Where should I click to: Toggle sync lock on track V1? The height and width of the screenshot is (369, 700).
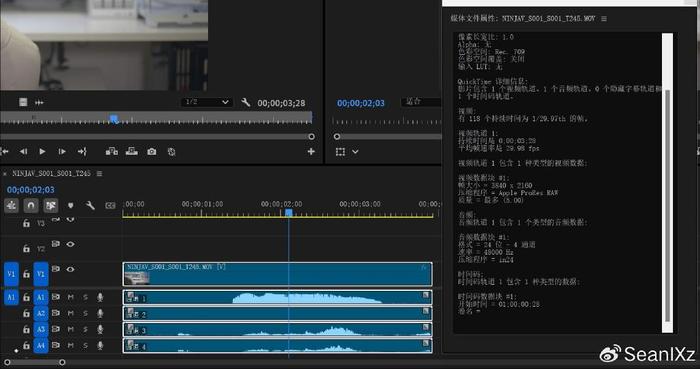coord(56,269)
